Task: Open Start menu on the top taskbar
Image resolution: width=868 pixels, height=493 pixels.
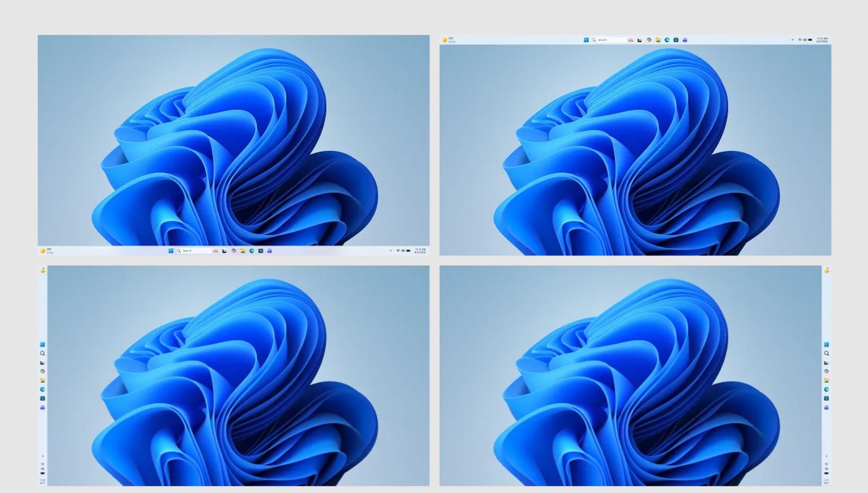Action: (586, 40)
